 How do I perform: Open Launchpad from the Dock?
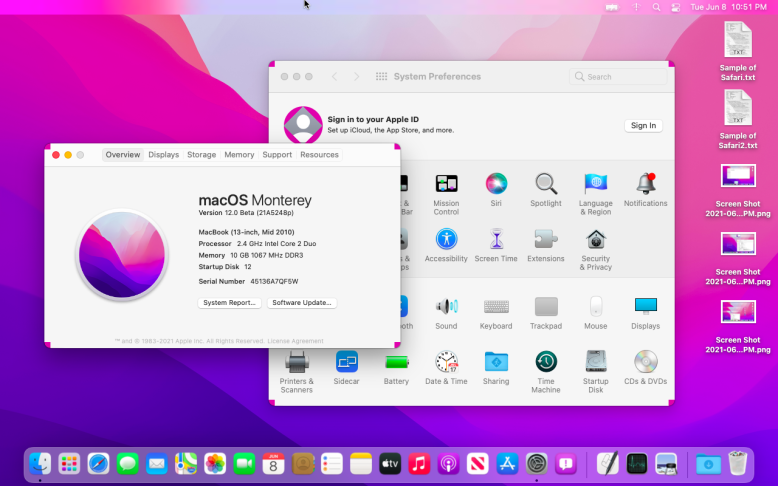(x=69, y=464)
